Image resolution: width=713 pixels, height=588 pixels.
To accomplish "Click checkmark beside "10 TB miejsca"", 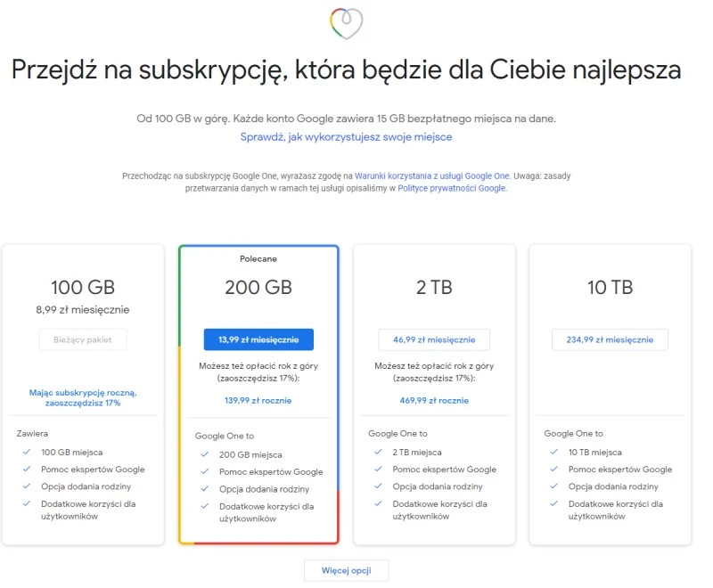I will 552,453.
